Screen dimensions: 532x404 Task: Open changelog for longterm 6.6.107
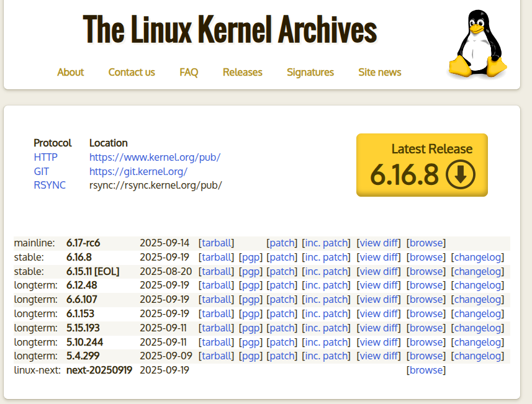[477, 300]
